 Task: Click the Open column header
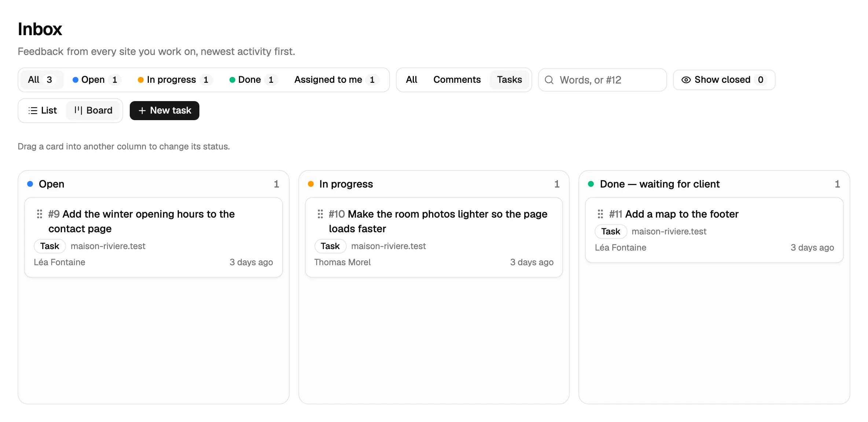point(51,184)
